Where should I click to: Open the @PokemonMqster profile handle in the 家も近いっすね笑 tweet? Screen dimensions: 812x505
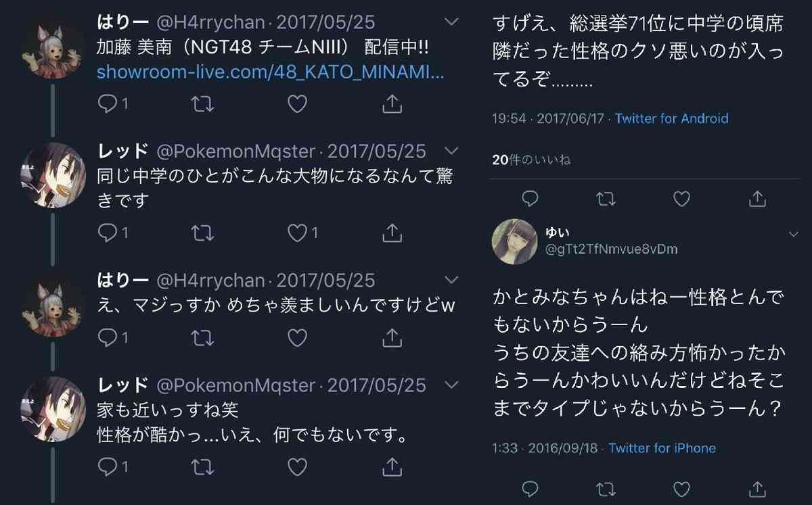tap(236, 385)
